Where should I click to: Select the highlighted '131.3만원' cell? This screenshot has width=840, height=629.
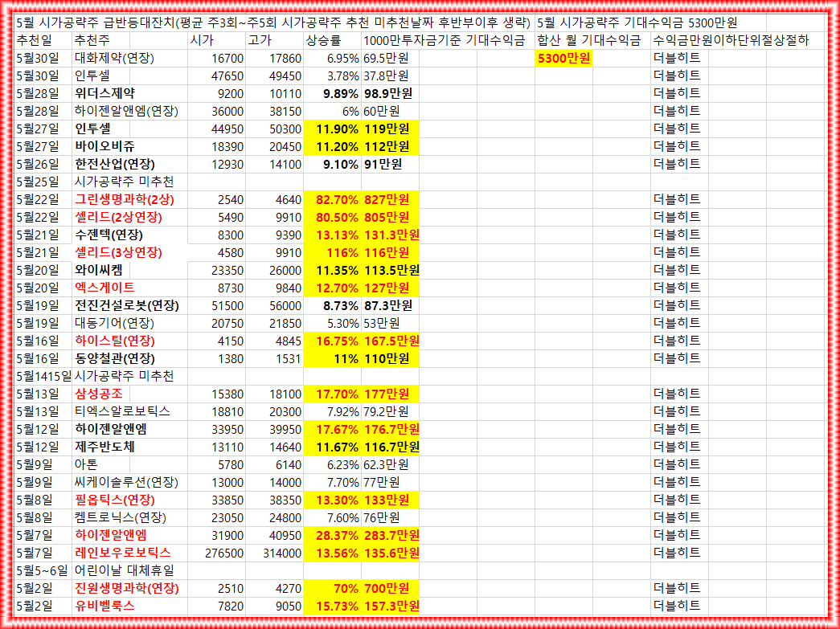click(x=390, y=235)
